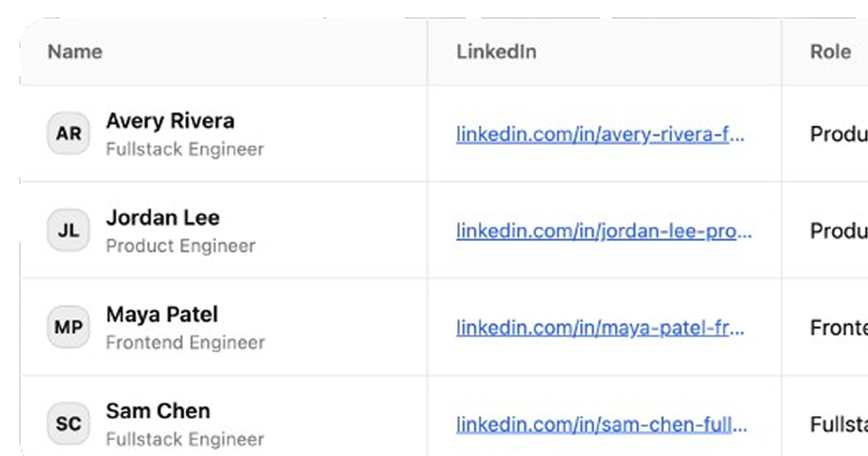Image resolution: width=868 pixels, height=456 pixels.
Task: Click the Role column header
Action: [x=830, y=52]
